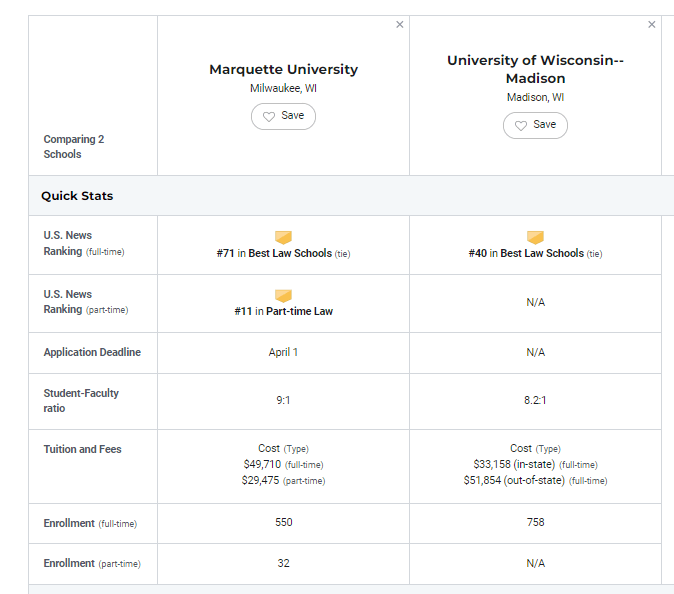
Task: Click Madison, WI location text
Action: (535, 97)
